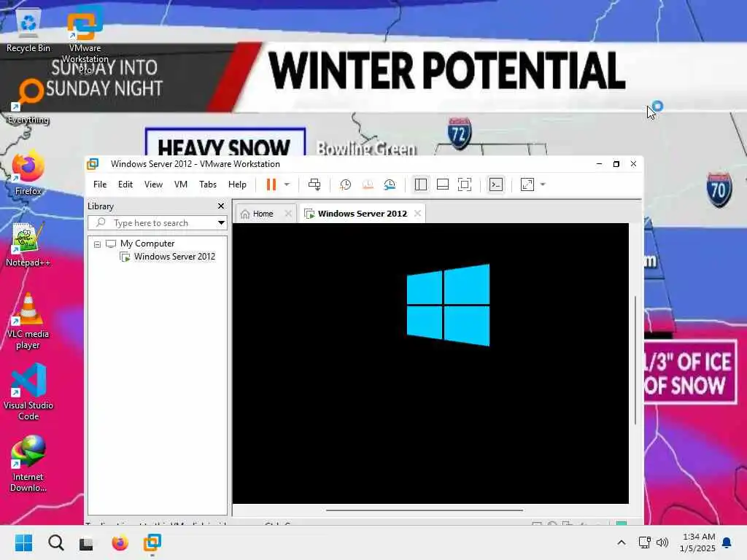Open Firefox from the taskbar

(120, 542)
